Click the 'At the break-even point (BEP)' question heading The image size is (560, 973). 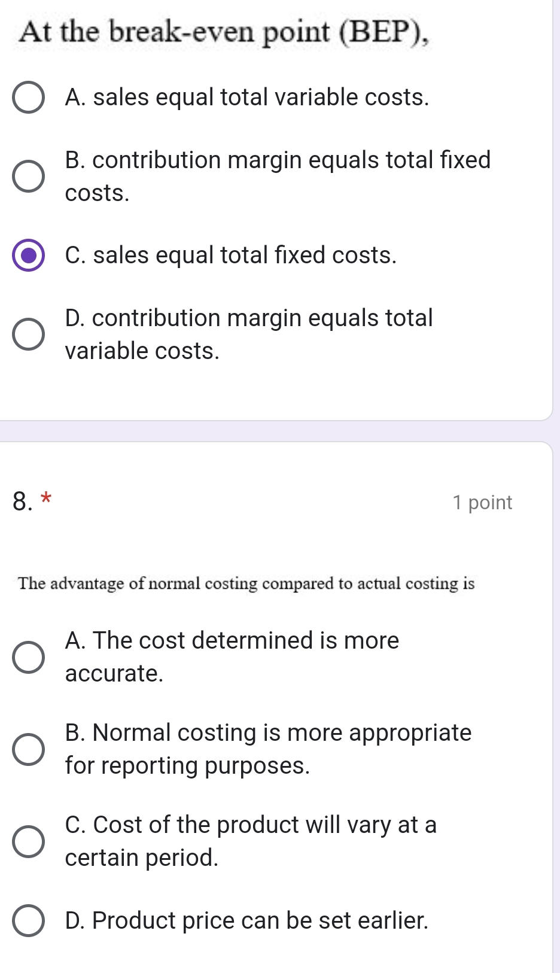tap(224, 32)
